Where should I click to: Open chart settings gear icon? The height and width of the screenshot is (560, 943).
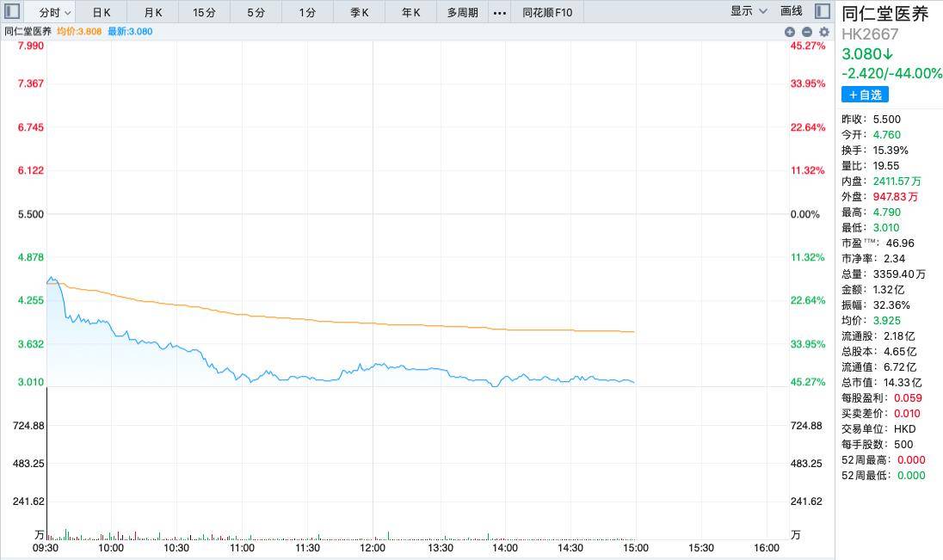[824, 32]
